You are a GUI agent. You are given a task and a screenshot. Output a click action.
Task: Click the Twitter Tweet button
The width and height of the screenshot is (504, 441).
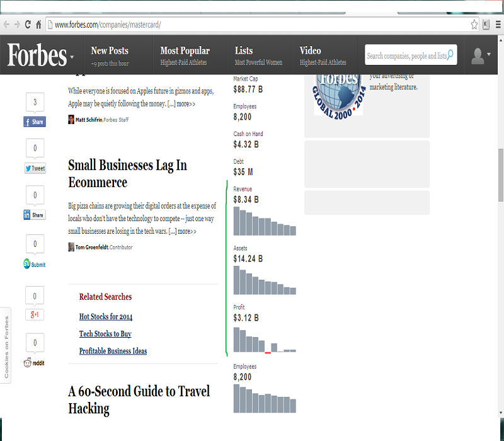coord(35,168)
